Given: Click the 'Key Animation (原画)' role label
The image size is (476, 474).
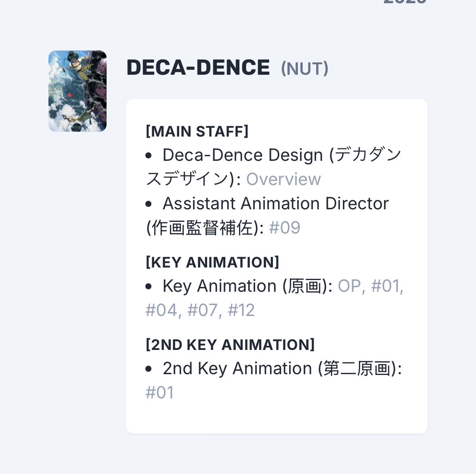Looking at the screenshot, I should (x=247, y=286).
